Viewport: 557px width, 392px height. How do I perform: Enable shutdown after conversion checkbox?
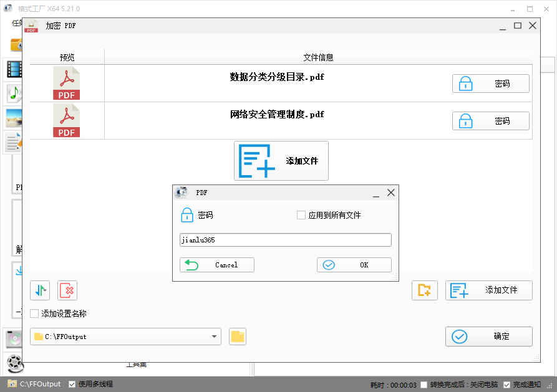[x=424, y=384]
